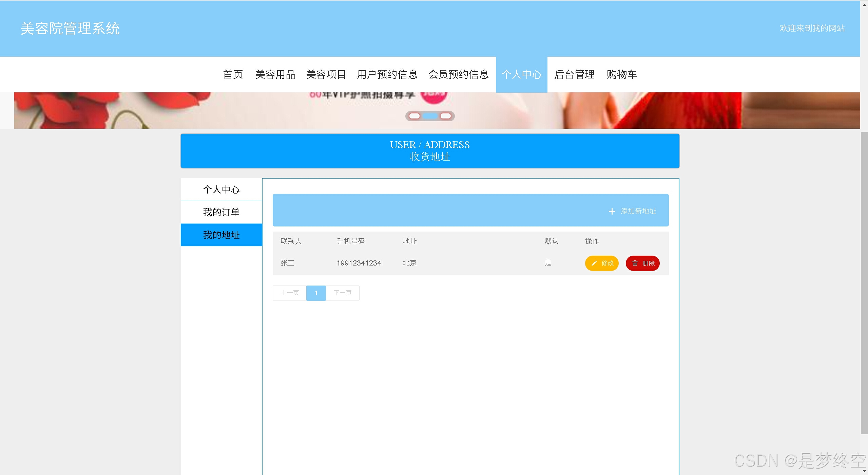Open 后台管理 from the top nav

point(574,74)
